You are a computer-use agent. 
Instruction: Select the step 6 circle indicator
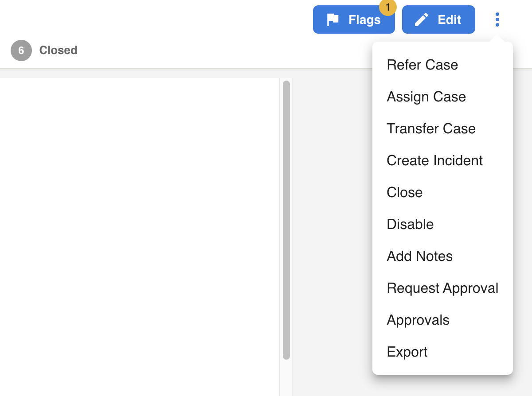coord(21,50)
